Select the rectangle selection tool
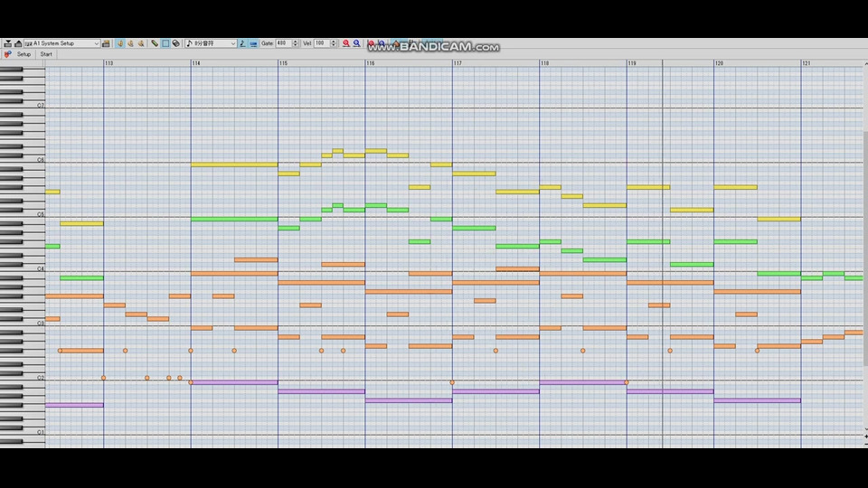868x488 pixels. [x=165, y=43]
